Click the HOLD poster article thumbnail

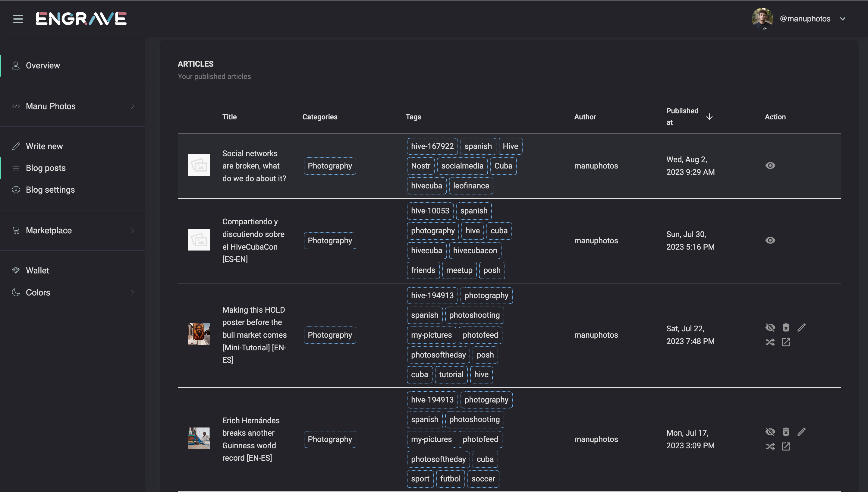199,334
